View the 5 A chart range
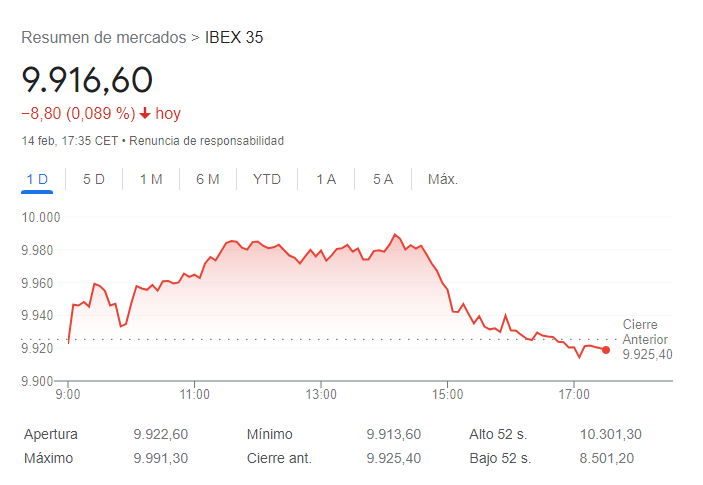Image resolution: width=703 pixels, height=485 pixels. 383,179
